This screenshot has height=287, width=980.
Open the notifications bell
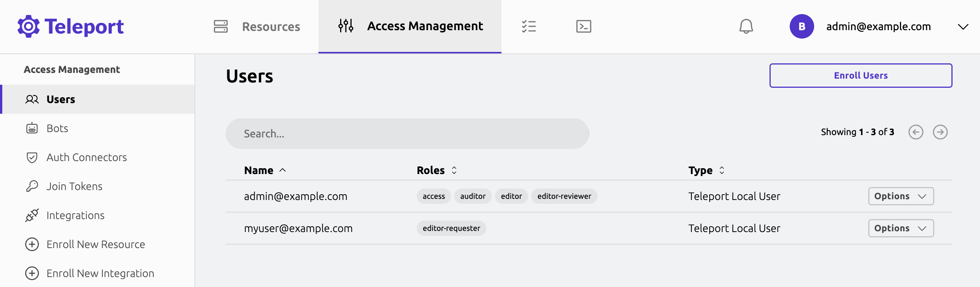pos(746,26)
